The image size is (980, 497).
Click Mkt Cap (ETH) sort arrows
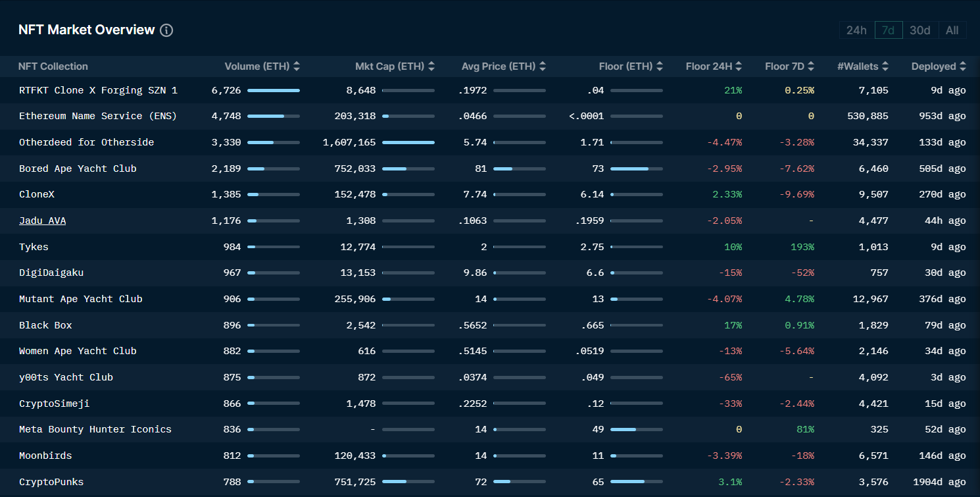[x=431, y=66]
